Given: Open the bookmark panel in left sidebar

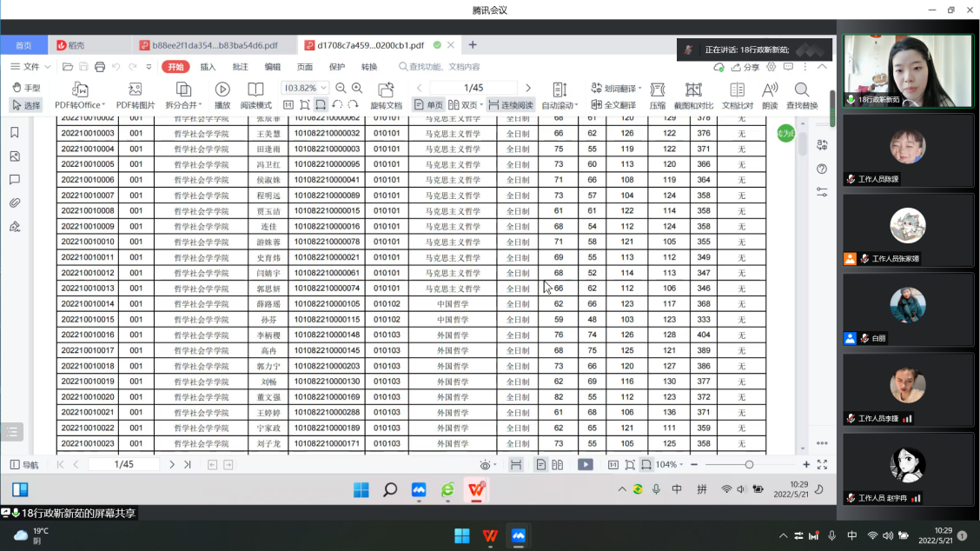Looking at the screenshot, I should coord(15,133).
